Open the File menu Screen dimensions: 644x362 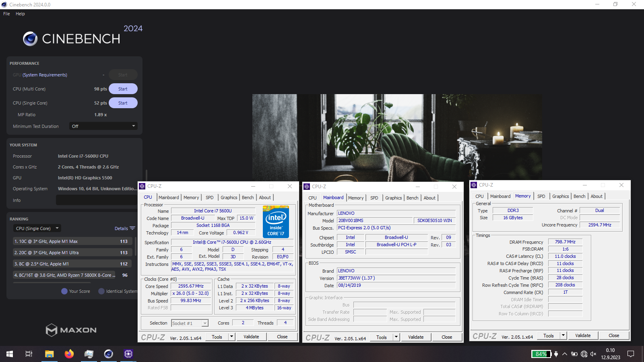coord(6,14)
